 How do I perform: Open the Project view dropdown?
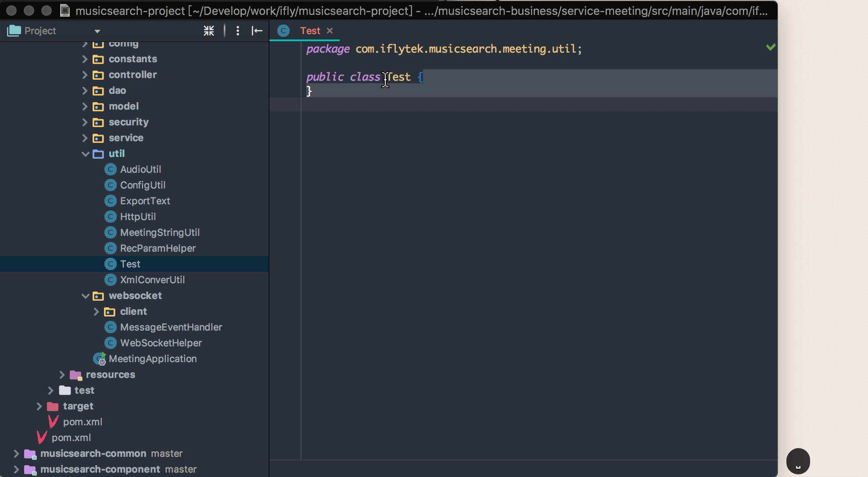pyautogui.click(x=97, y=31)
